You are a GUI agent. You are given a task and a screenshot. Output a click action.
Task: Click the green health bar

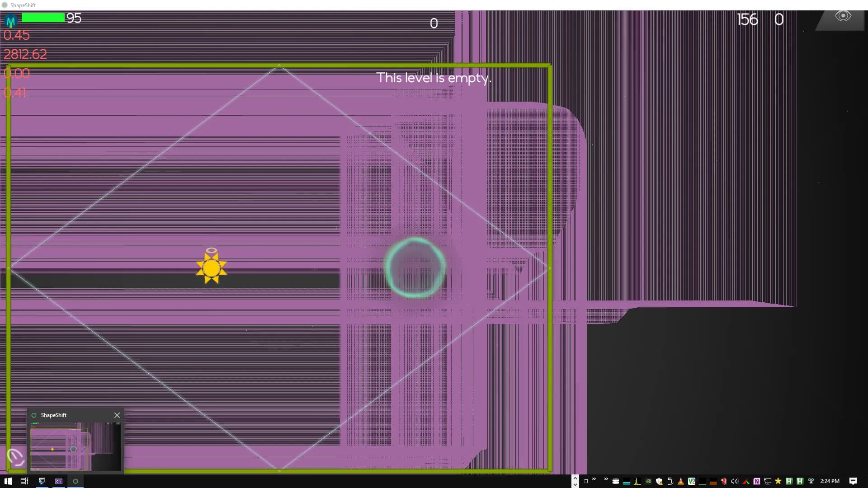tap(43, 18)
